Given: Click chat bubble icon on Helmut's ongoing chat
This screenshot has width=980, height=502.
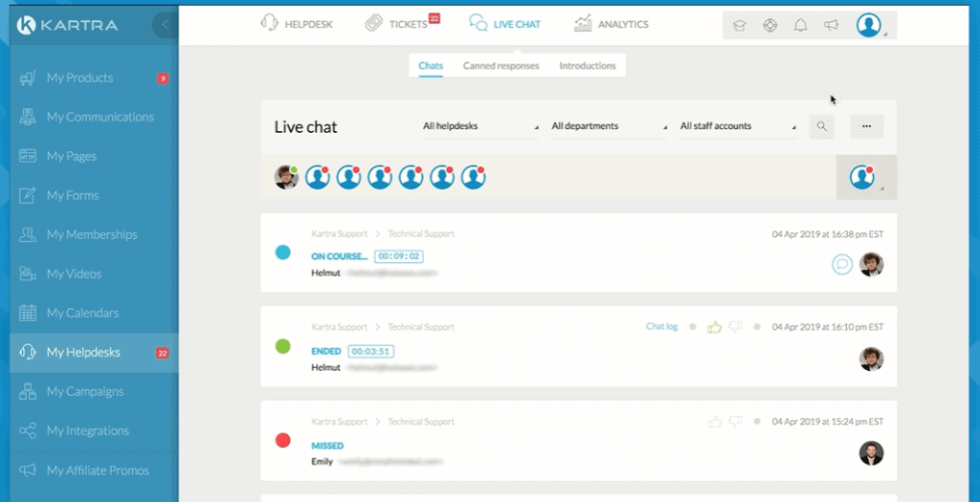Looking at the screenshot, I should point(841,265).
